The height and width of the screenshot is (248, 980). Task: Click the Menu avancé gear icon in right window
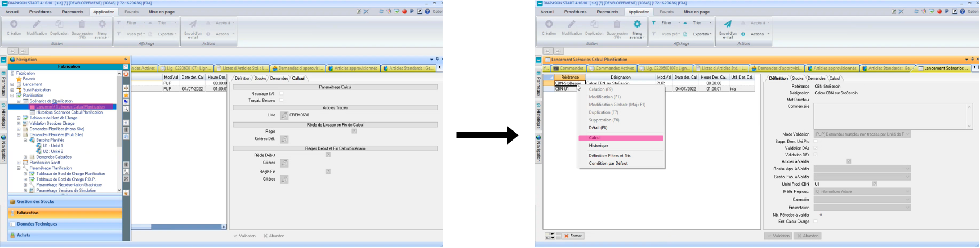[637, 24]
